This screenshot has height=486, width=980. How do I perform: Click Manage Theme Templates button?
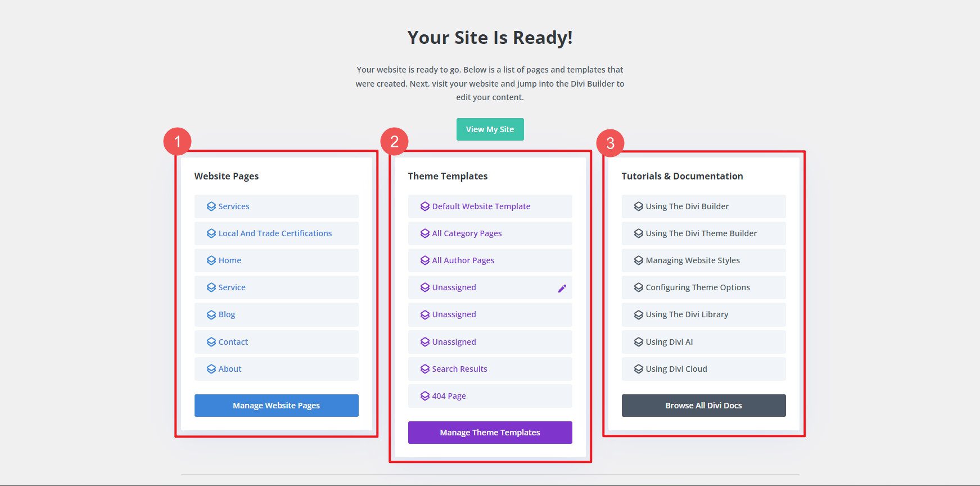(490, 433)
